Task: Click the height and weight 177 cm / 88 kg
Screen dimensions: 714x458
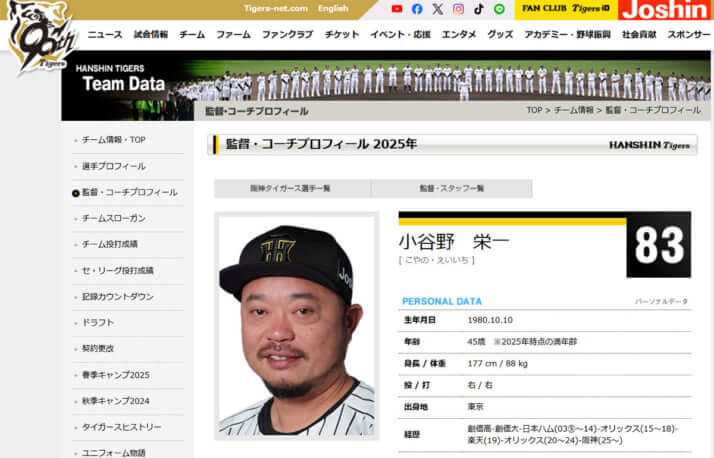Action: point(497,363)
